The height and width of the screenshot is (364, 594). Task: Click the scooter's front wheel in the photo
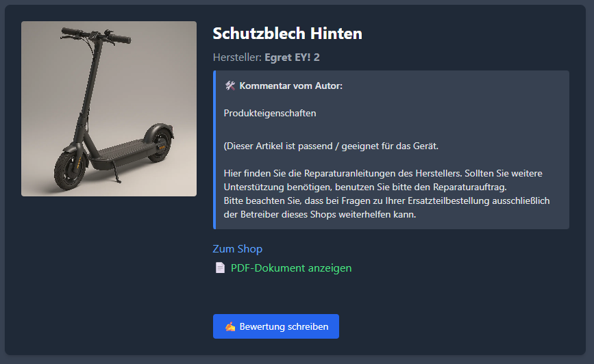tap(71, 170)
